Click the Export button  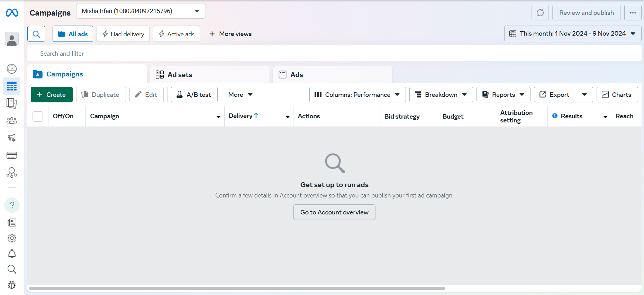(x=555, y=94)
